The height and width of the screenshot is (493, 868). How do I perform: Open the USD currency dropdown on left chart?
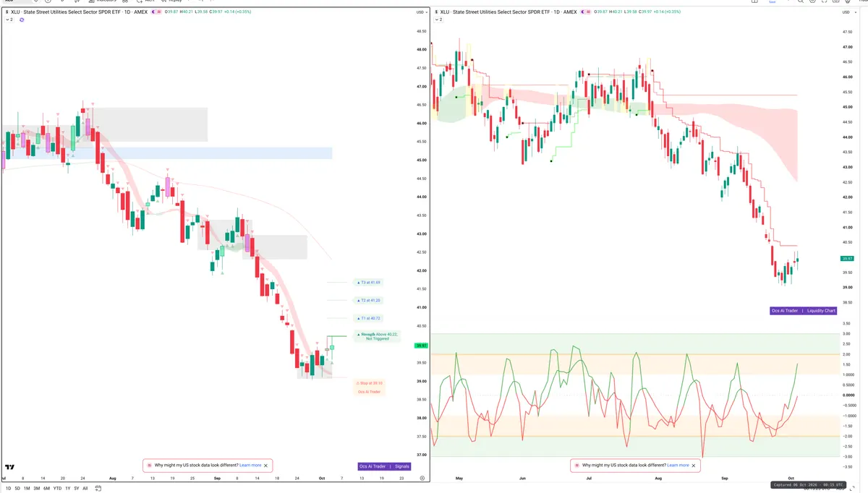(421, 12)
